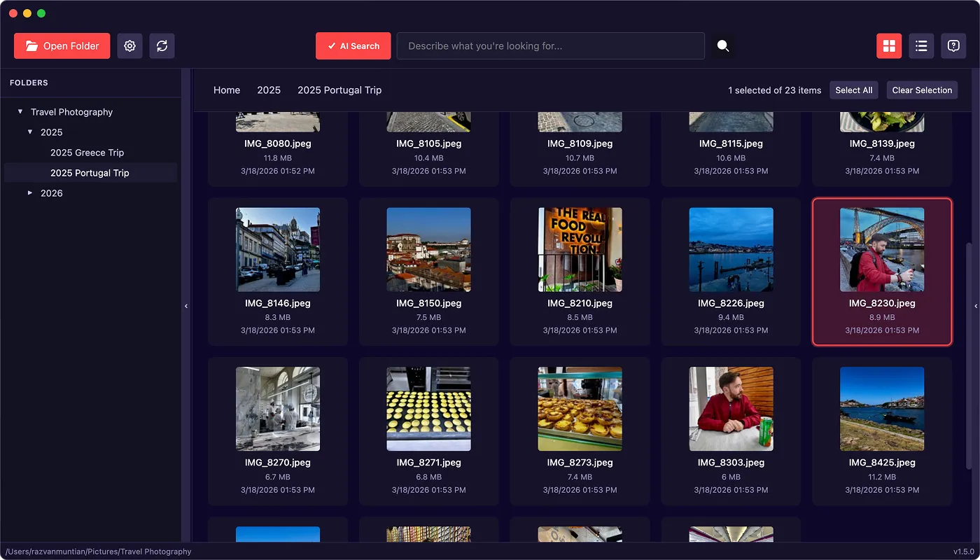The height and width of the screenshot is (560, 980).
Task: Click the magnifier search icon button
Action: 723,46
